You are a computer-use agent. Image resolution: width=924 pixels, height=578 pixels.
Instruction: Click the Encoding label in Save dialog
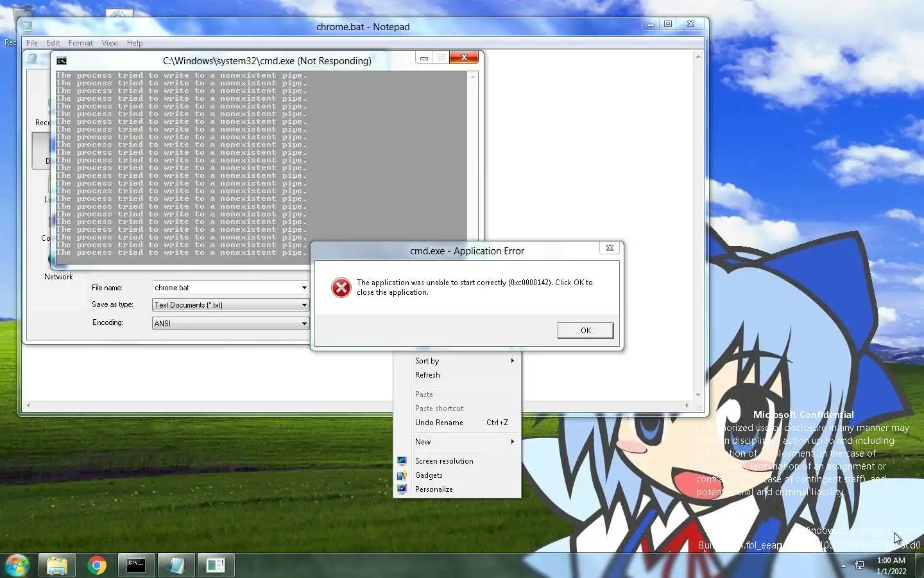point(107,322)
